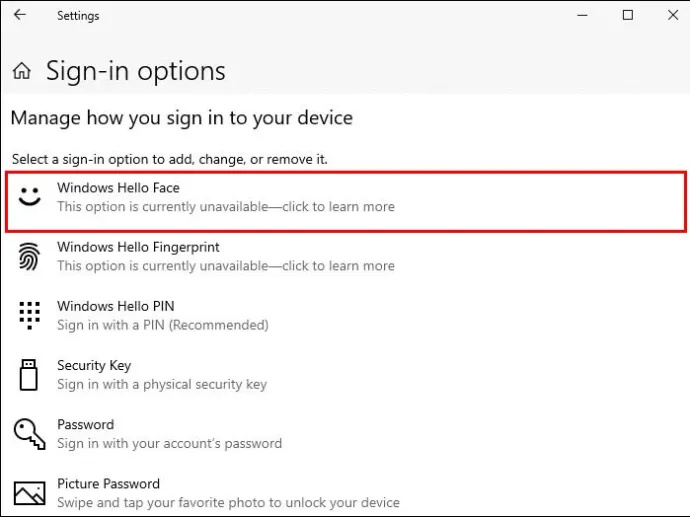
Task: Go to Settings home via house icon
Action: click(22, 70)
